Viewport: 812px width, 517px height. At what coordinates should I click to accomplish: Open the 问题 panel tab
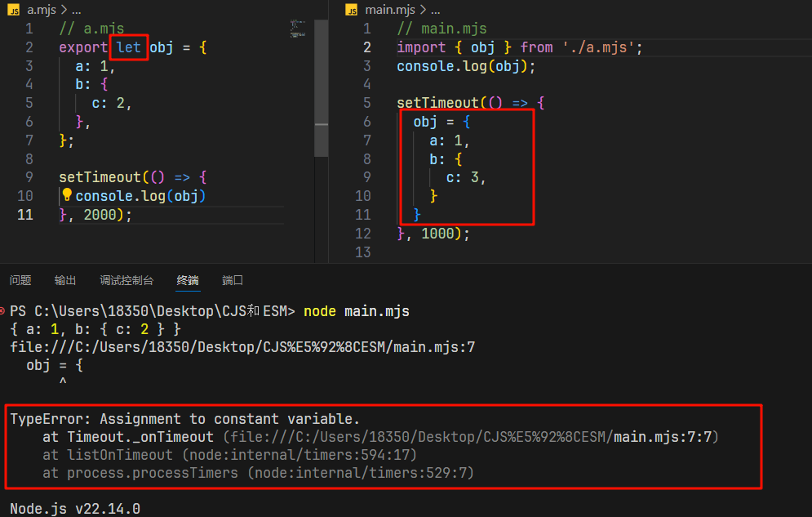point(20,280)
